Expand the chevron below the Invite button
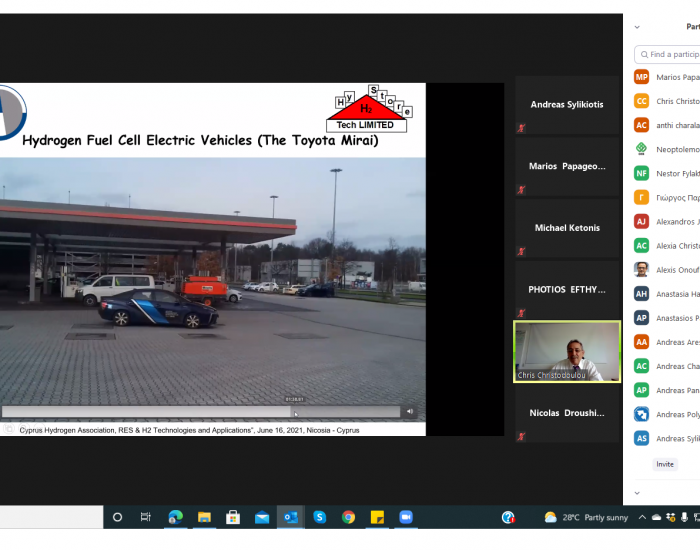Viewport: 700px width, 550px height. [637, 493]
